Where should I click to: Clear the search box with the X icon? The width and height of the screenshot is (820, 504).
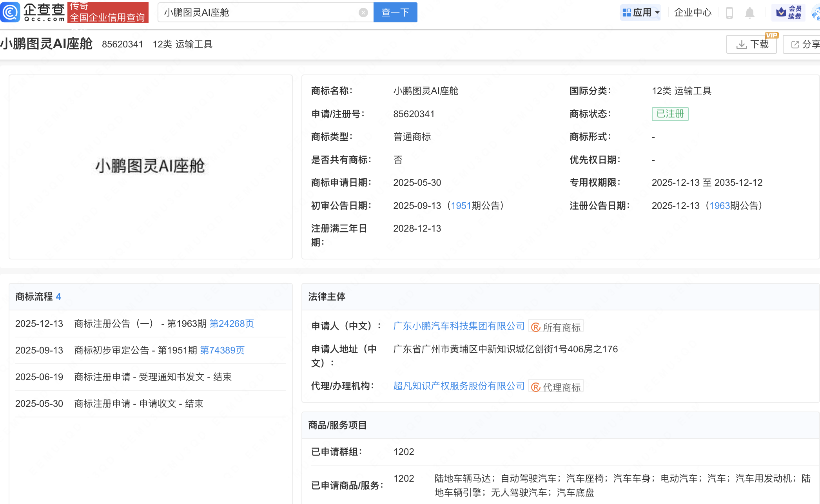pyautogui.click(x=363, y=13)
